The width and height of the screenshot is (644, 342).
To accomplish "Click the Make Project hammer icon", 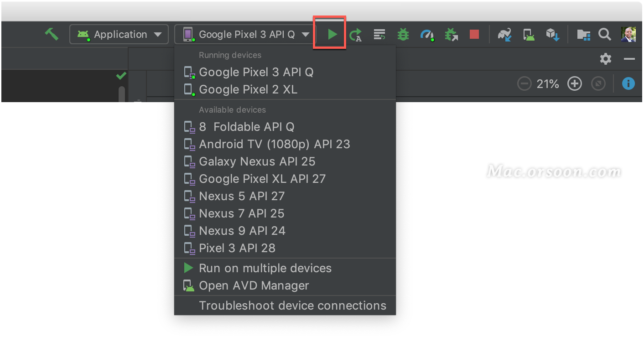I will (52, 34).
